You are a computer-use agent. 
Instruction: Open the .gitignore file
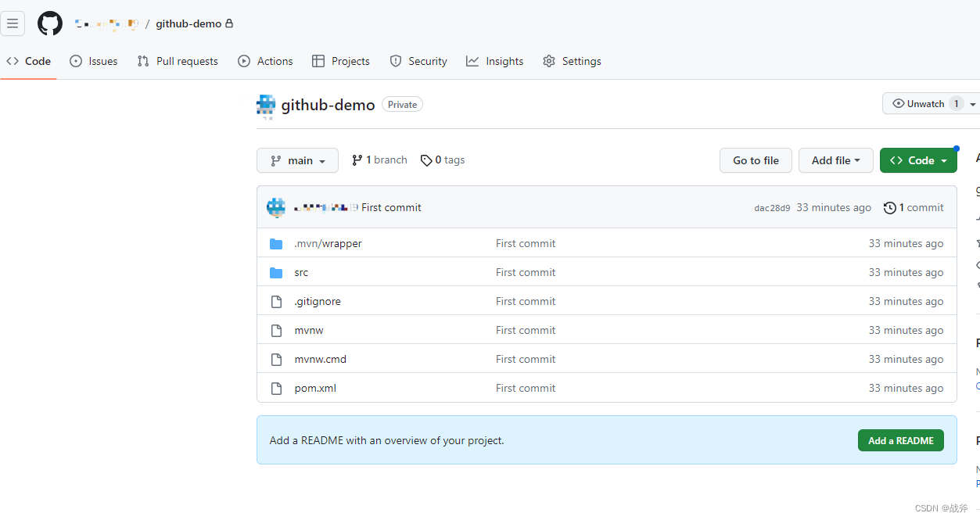point(318,301)
